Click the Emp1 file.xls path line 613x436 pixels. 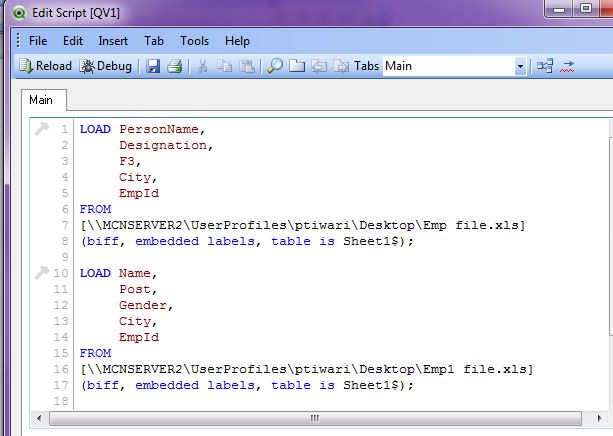306,369
